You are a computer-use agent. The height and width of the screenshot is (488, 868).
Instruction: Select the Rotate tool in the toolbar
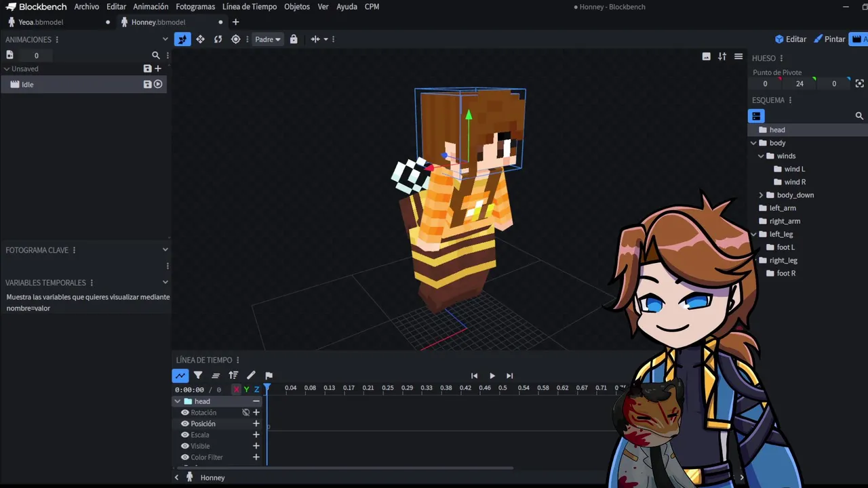pyautogui.click(x=218, y=39)
